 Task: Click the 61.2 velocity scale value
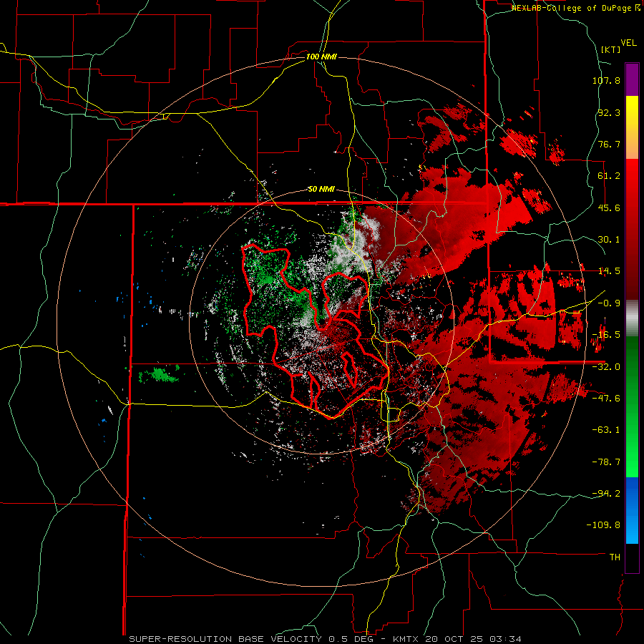click(x=609, y=175)
